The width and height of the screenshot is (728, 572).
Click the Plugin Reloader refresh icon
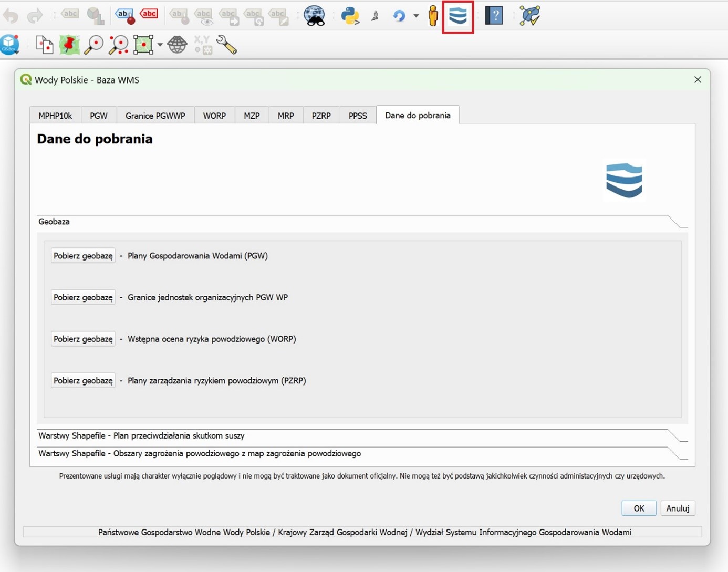pyautogui.click(x=399, y=16)
